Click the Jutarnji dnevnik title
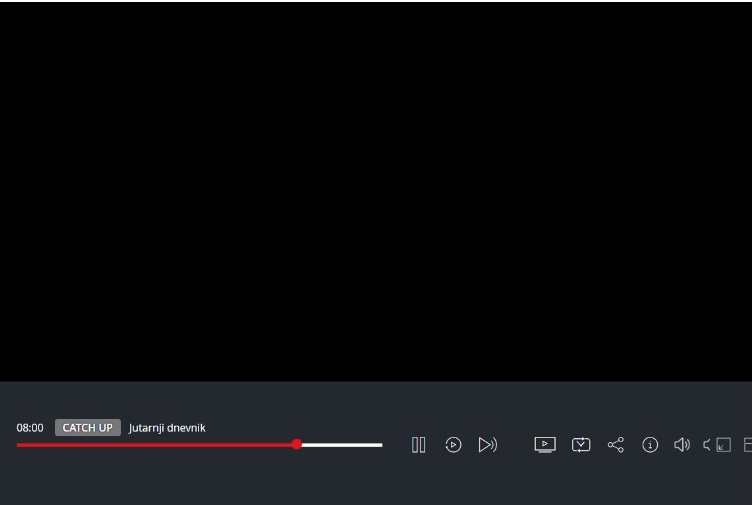The width and height of the screenshot is (755, 505). coord(167,428)
